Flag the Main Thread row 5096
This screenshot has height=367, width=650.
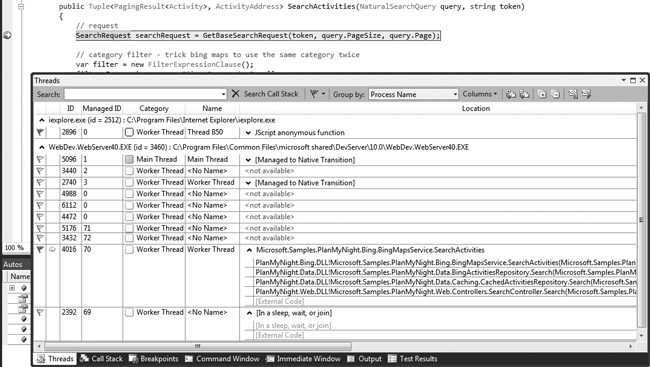(40, 159)
